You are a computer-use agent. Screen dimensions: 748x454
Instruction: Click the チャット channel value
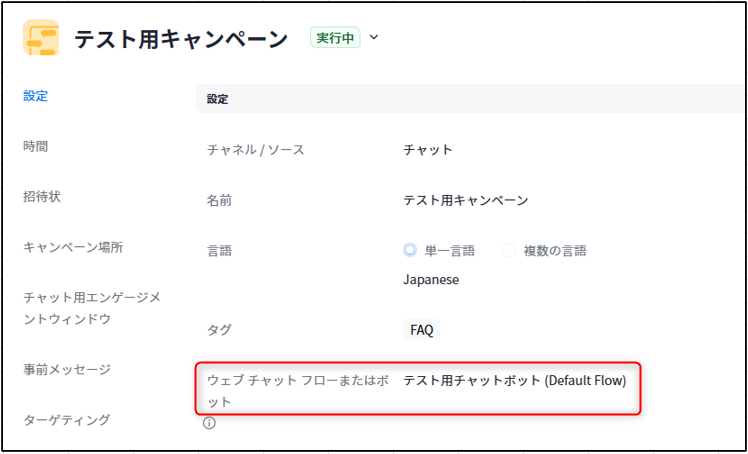point(427,150)
